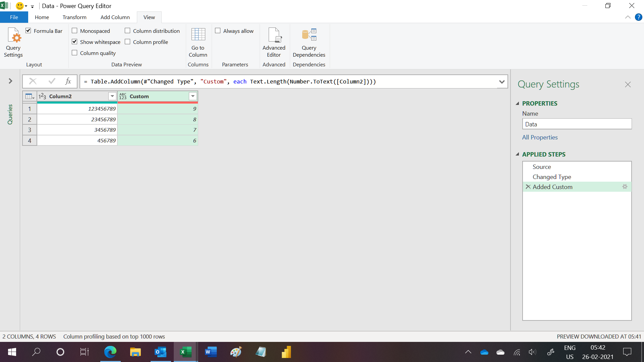
Task: Open the Column2 filter dropdown
Action: [x=112, y=97]
